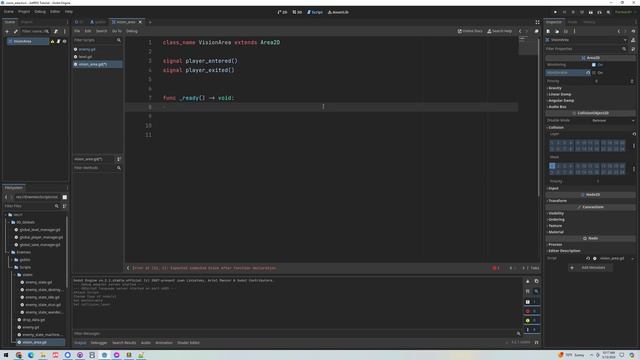The image size is (640, 360).
Task: Click the Search Help button
Action: coord(500,31)
